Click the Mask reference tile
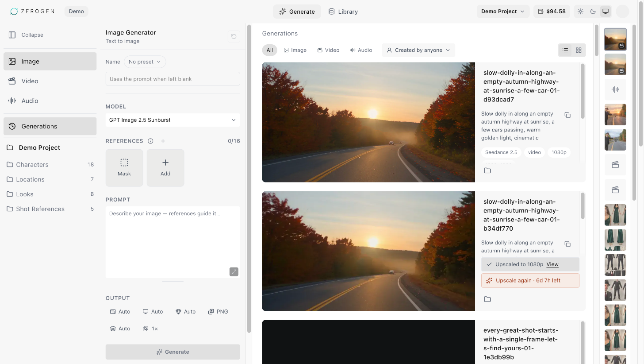Viewport: 644px width, 364px height. [x=124, y=168]
